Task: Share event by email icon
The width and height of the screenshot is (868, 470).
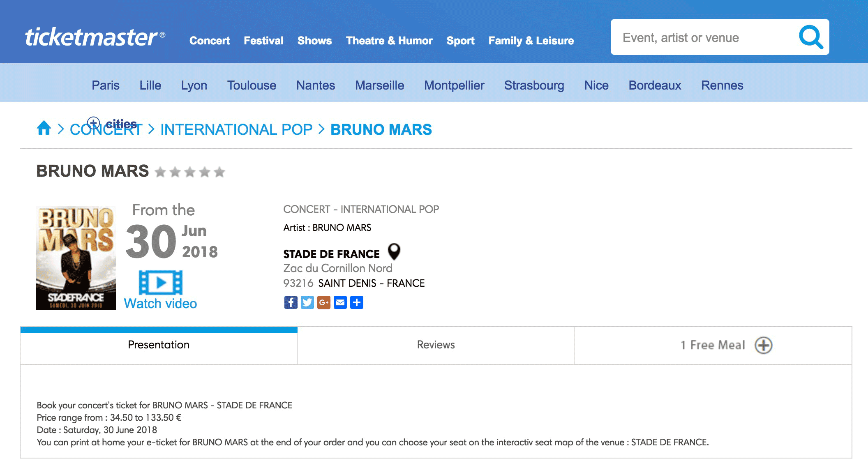Action: point(340,302)
